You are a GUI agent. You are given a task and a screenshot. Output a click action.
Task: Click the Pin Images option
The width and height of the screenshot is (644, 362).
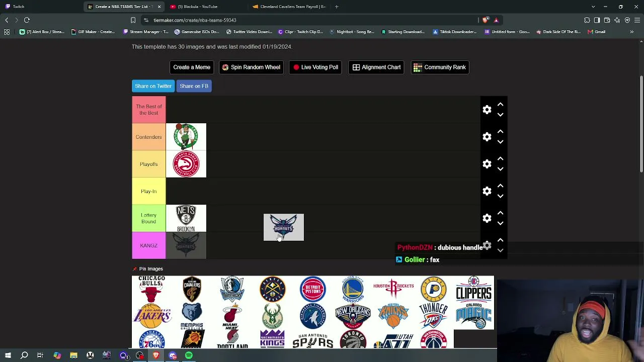coord(148,269)
